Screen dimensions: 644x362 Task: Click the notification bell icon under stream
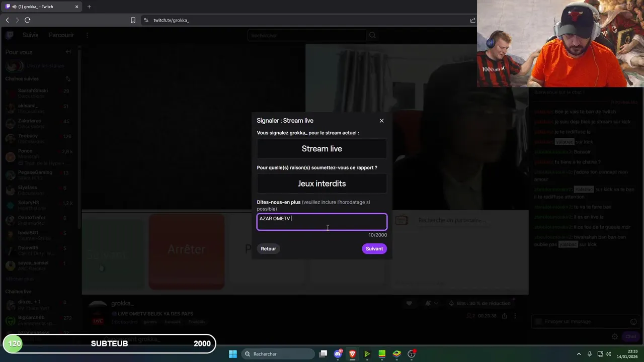428,303
